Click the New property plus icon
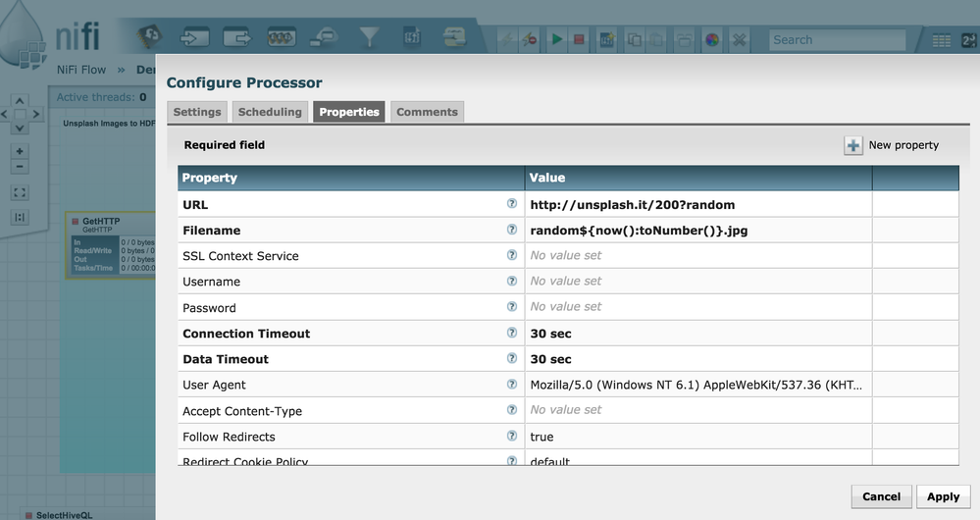The height and width of the screenshot is (520, 980). coord(853,145)
